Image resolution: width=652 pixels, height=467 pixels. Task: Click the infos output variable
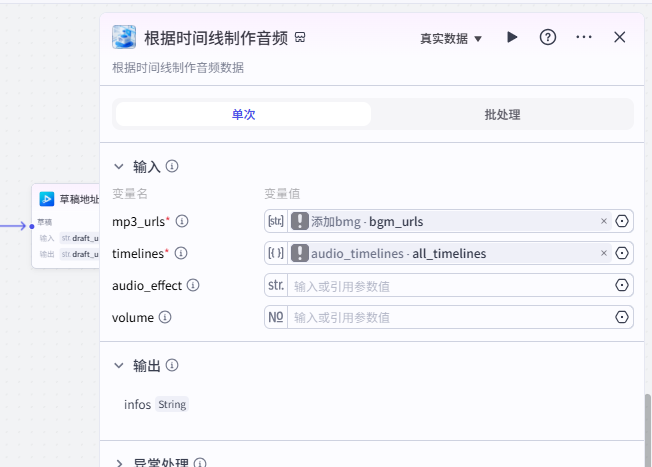click(137, 404)
